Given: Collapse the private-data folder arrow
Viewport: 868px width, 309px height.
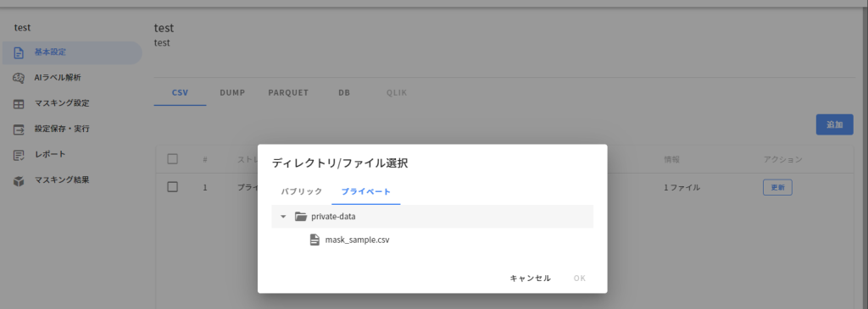Looking at the screenshot, I should point(283,217).
